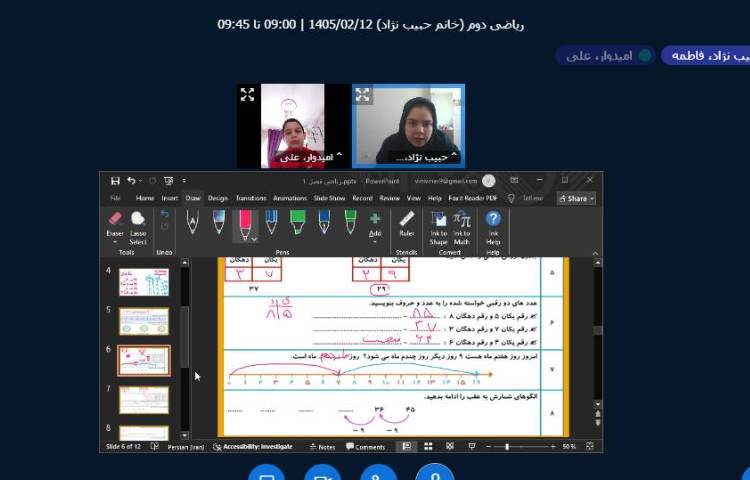The height and width of the screenshot is (480, 750).
Task: Switch to the Insert tab
Action: pyautogui.click(x=170, y=198)
